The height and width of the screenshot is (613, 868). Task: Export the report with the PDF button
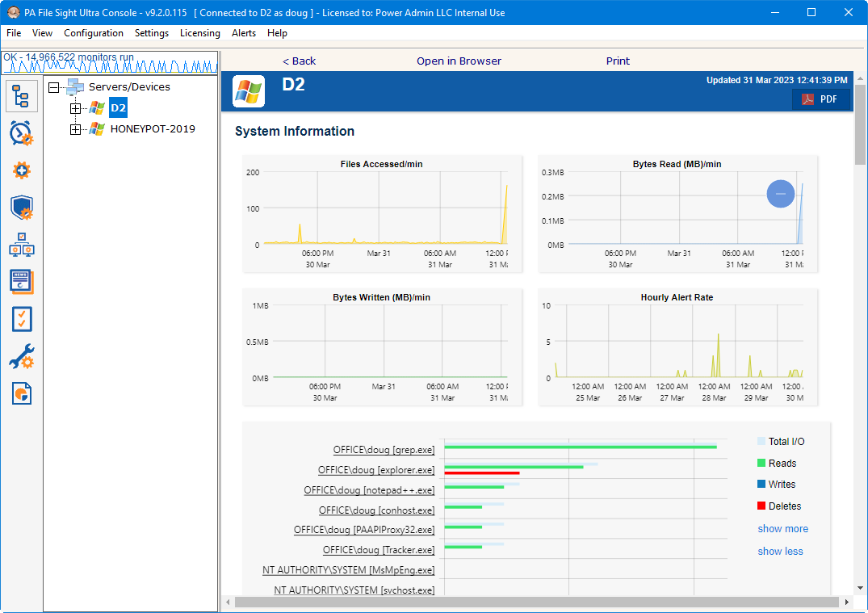(820, 99)
